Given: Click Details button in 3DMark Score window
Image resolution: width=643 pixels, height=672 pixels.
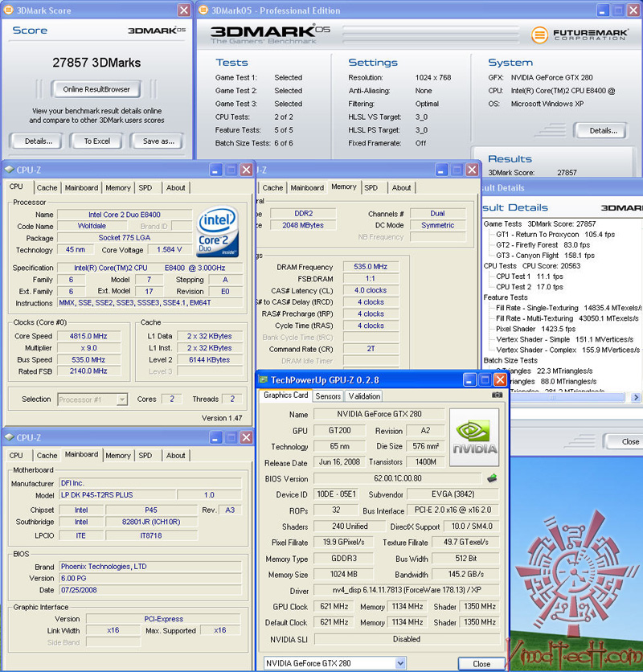Looking at the screenshot, I should pos(38,141).
